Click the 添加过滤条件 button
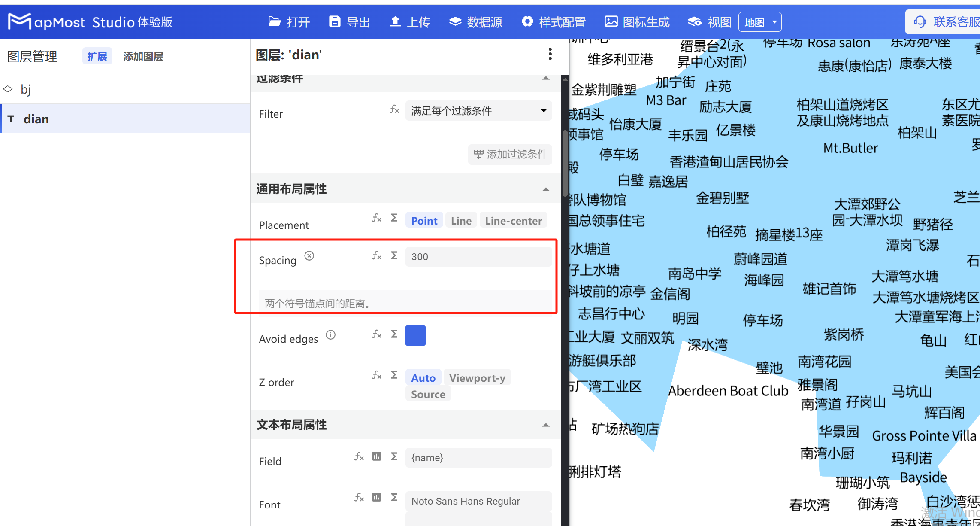Screen dimensions: 980x526 pyautogui.click(x=510, y=155)
